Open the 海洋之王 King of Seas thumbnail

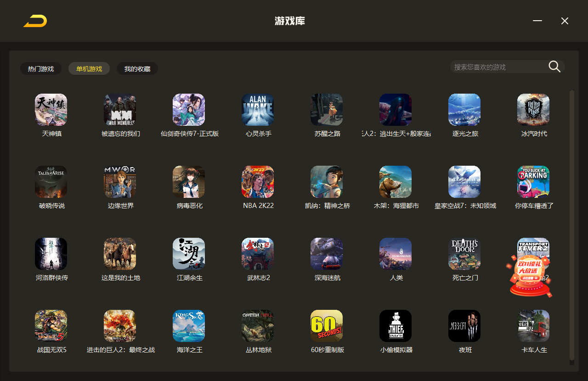pos(189,326)
